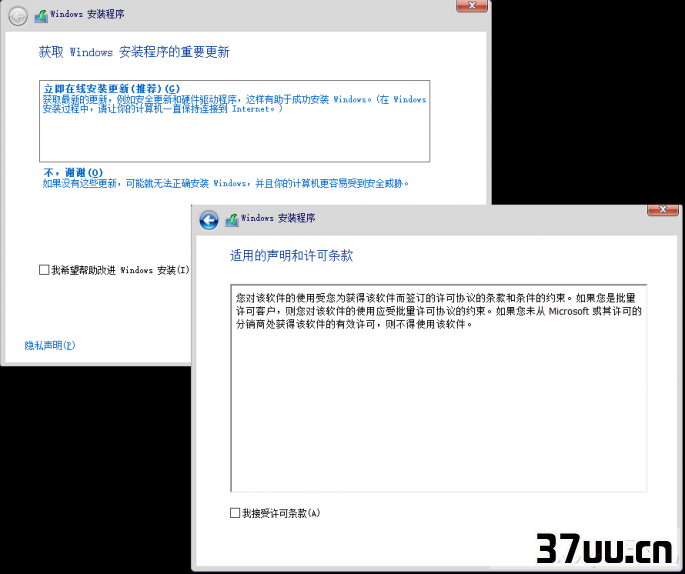Click the setup icon in license terms window title
The width and height of the screenshot is (685, 574).
coord(232,220)
